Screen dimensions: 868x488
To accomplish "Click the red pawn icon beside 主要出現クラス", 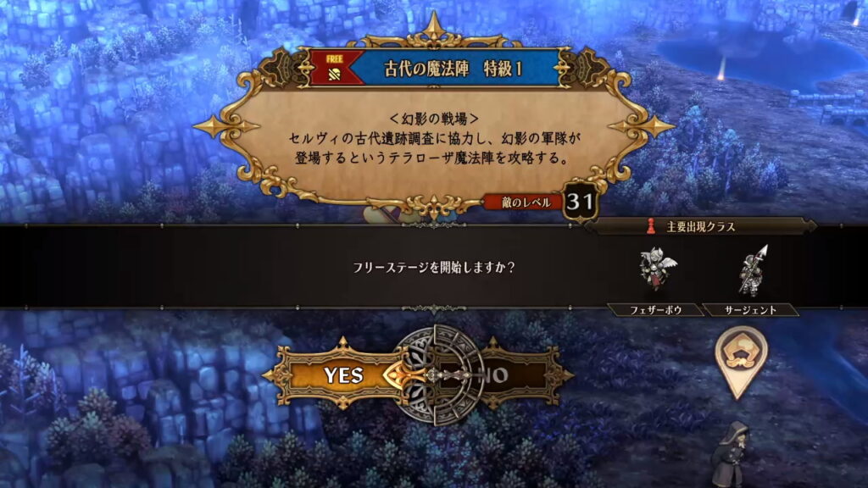I will pyautogui.click(x=651, y=226).
